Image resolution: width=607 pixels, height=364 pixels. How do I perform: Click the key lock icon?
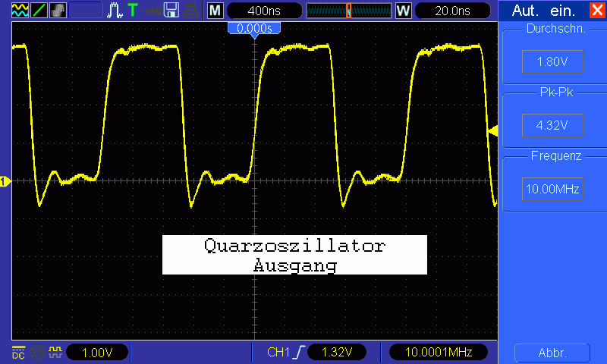point(153,11)
